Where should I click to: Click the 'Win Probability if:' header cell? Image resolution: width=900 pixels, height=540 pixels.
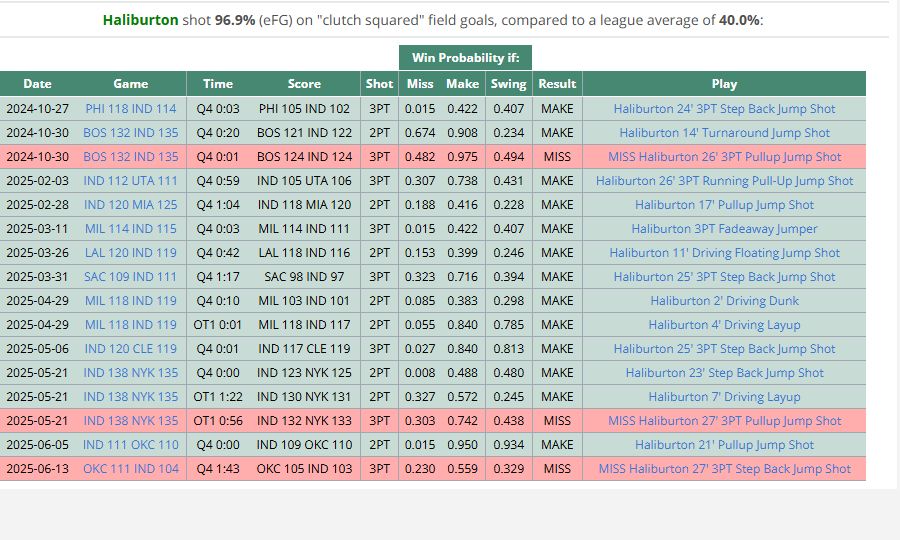pos(465,58)
